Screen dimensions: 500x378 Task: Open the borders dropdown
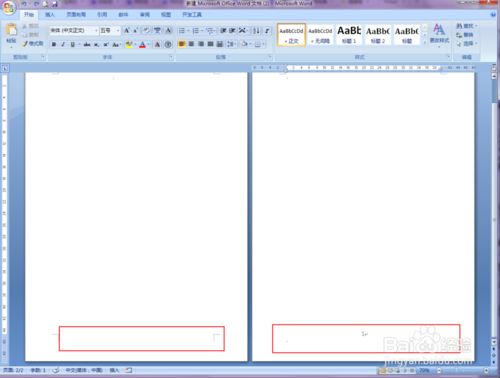264,44
